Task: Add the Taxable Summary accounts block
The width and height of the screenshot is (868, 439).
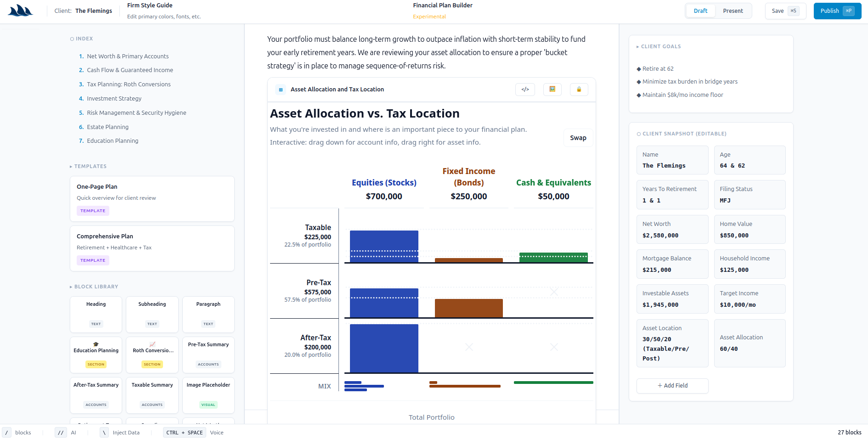Action: (x=152, y=395)
